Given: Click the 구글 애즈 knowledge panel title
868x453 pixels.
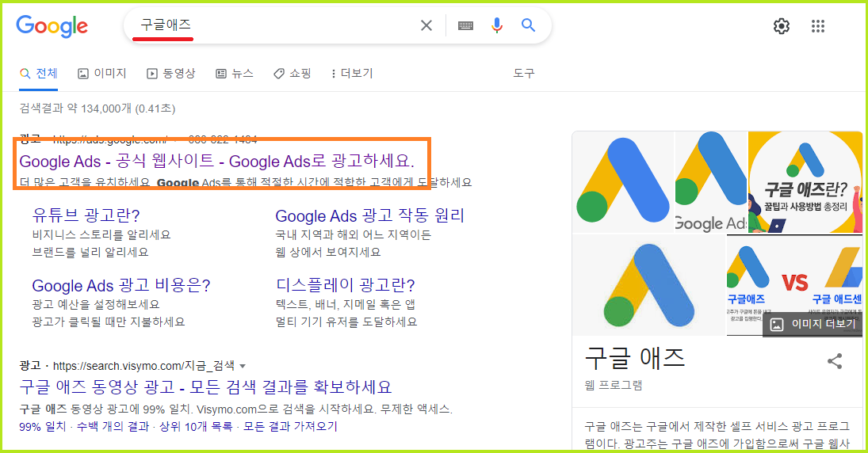Looking at the screenshot, I should pos(635,359).
